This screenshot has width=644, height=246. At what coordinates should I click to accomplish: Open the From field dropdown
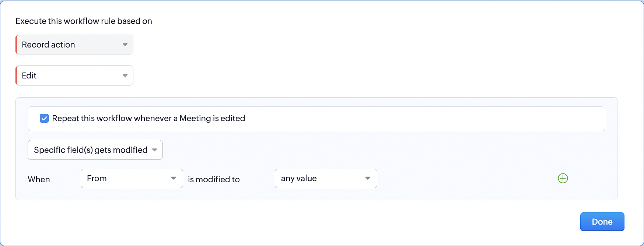point(132,178)
